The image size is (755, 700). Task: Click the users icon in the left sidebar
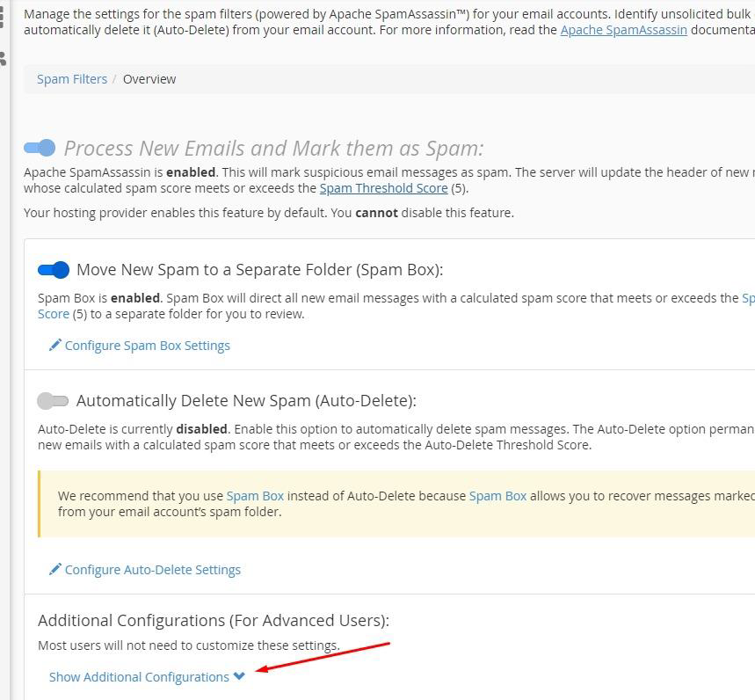3,58
